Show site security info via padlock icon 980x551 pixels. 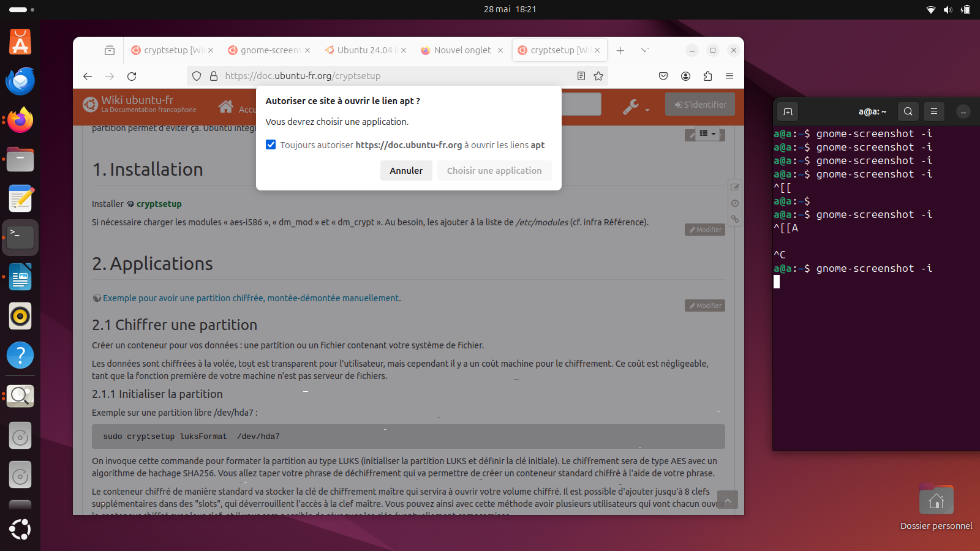coord(214,76)
